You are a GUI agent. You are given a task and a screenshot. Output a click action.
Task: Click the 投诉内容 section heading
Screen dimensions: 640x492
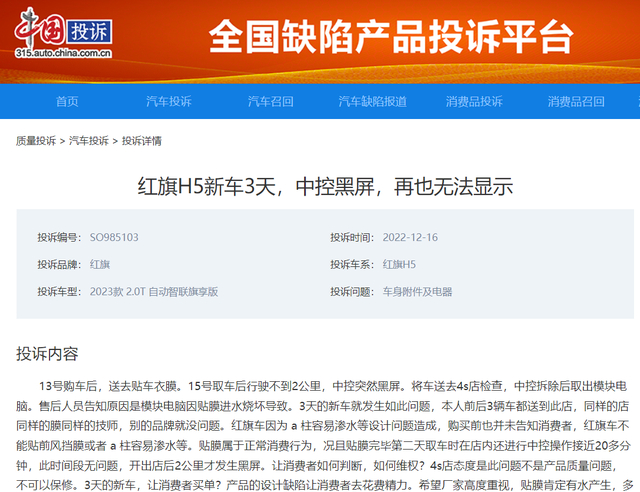pos(47,354)
